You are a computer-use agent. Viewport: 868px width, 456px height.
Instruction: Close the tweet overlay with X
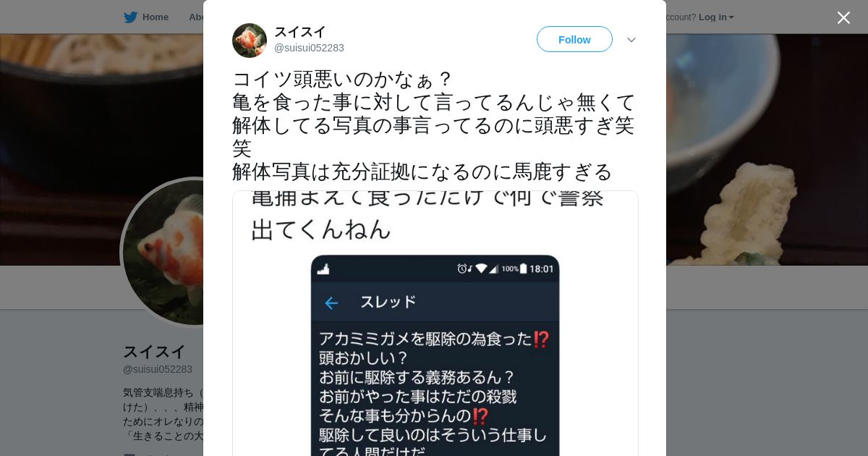(843, 17)
